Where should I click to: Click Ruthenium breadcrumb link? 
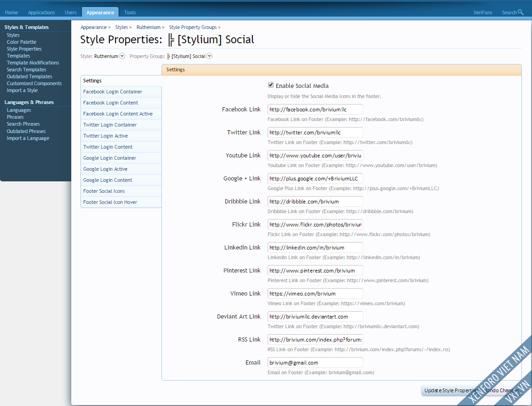click(148, 27)
